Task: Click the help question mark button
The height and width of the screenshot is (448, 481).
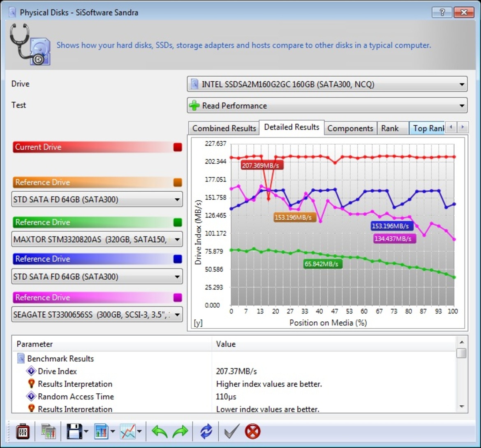Action: 442,12
